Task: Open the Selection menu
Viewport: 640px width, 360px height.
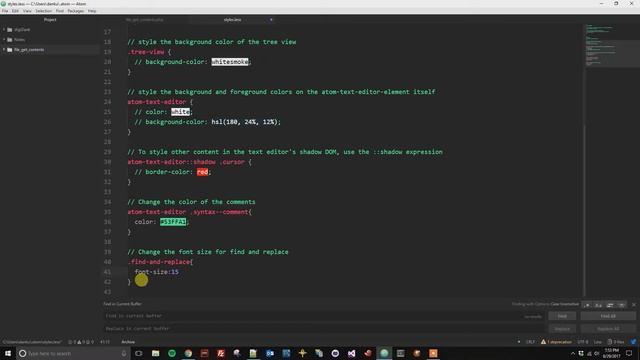Action: pyautogui.click(x=43, y=11)
